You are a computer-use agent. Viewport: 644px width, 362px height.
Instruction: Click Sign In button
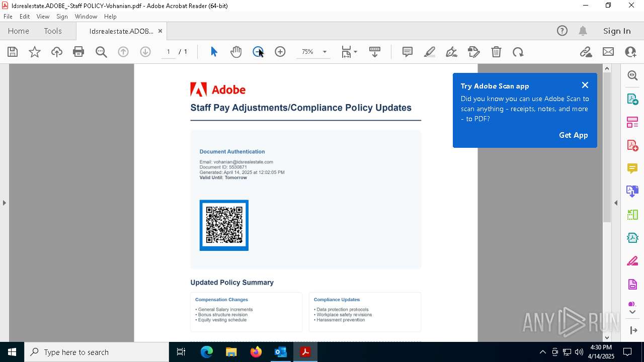click(x=617, y=31)
